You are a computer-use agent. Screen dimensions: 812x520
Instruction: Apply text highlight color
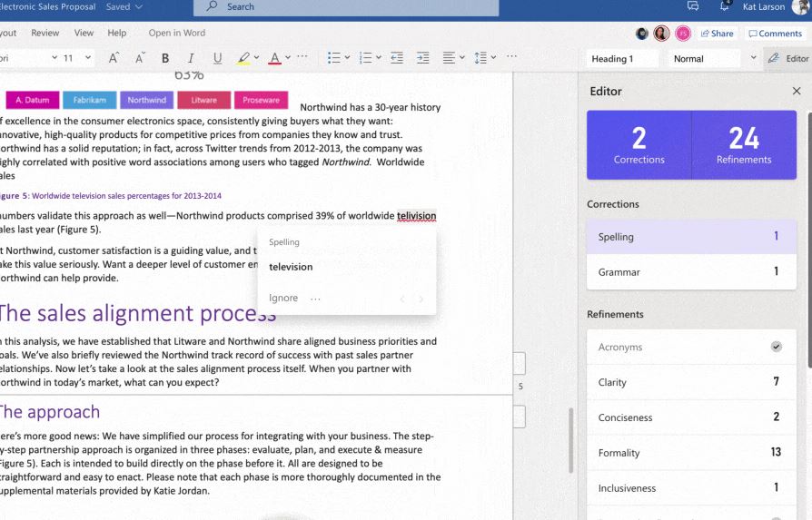(243, 58)
